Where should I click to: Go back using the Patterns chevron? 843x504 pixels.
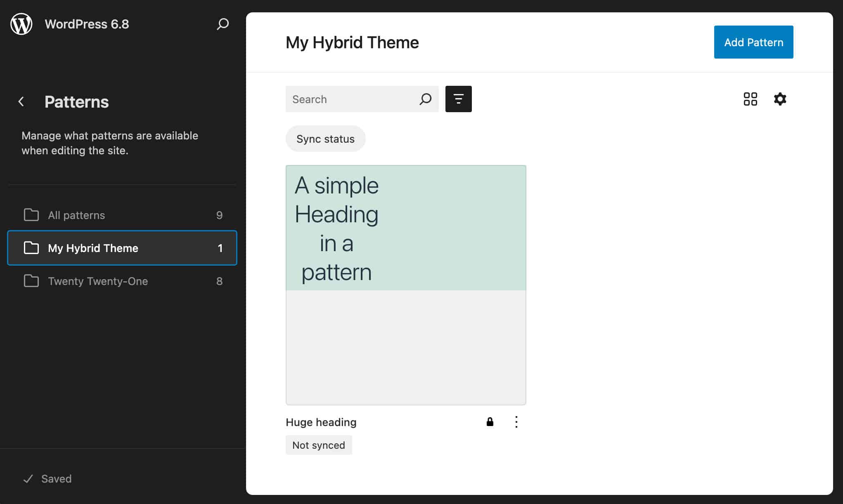[x=21, y=101]
